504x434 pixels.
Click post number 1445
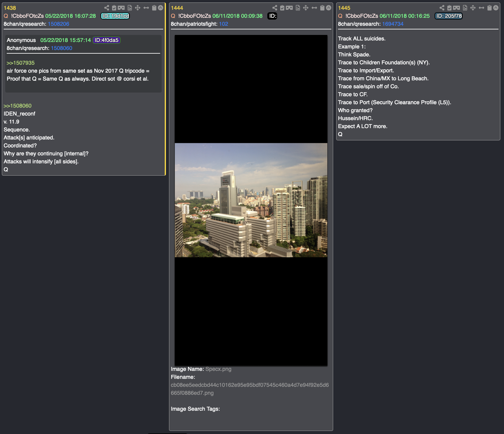pyautogui.click(x=344, y=8)
